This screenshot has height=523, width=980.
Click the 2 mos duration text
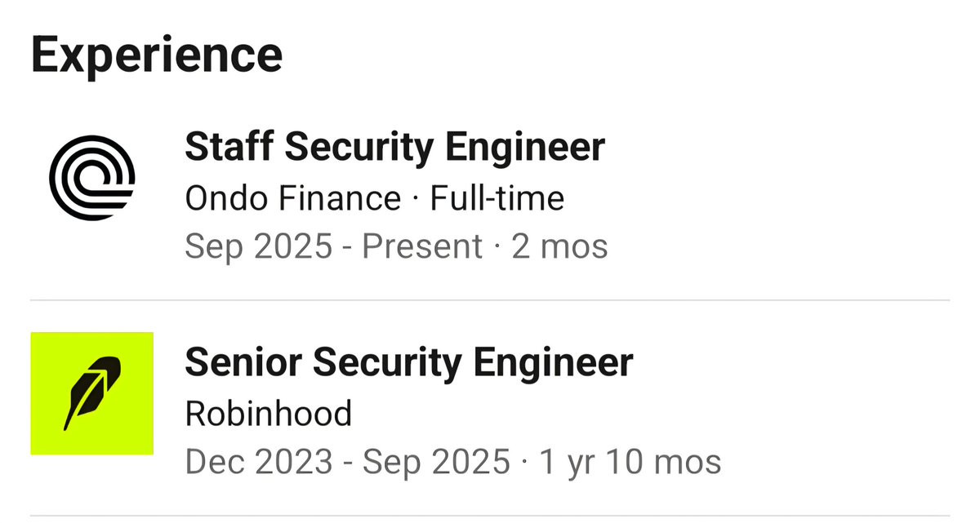(559, 246)
